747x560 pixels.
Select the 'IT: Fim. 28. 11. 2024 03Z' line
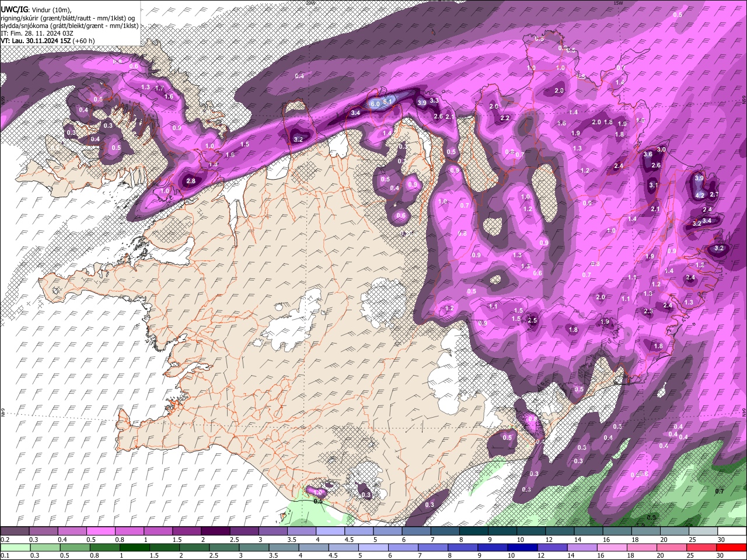37,33
